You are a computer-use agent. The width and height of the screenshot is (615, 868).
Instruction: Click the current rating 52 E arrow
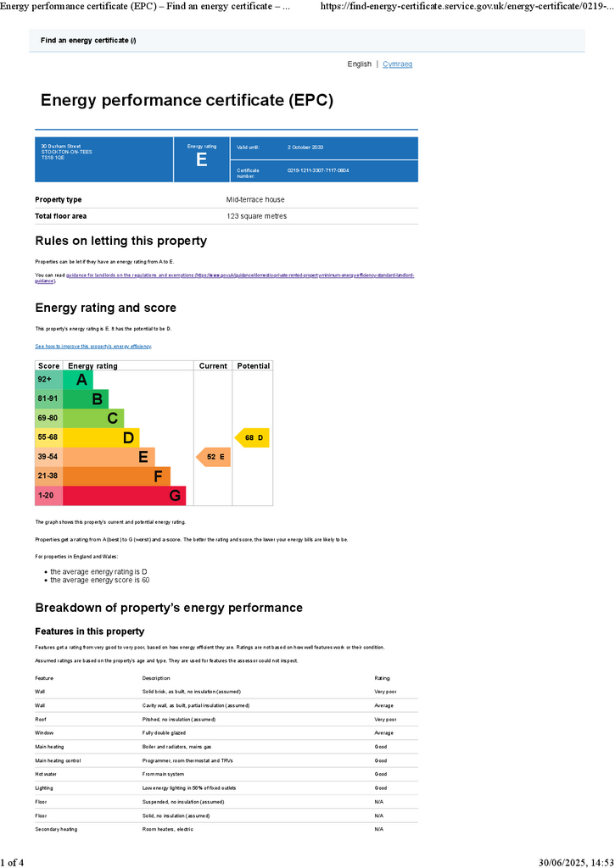click(213, 457)
